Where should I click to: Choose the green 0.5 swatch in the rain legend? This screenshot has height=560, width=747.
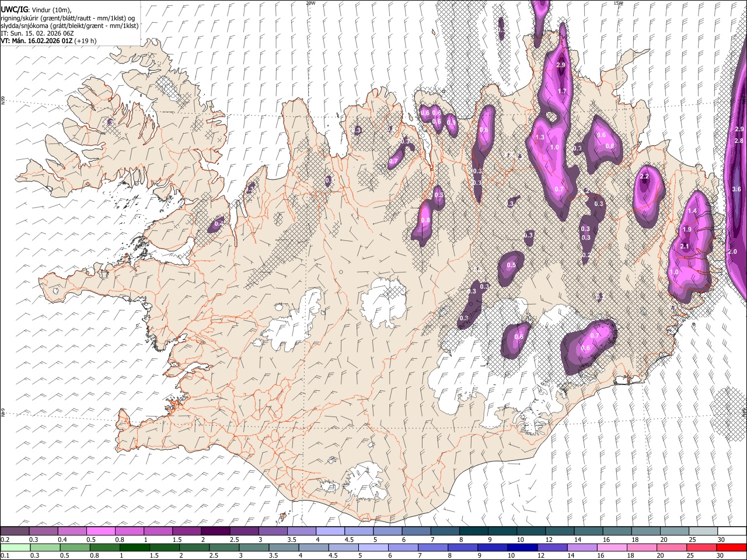[75, 547]
